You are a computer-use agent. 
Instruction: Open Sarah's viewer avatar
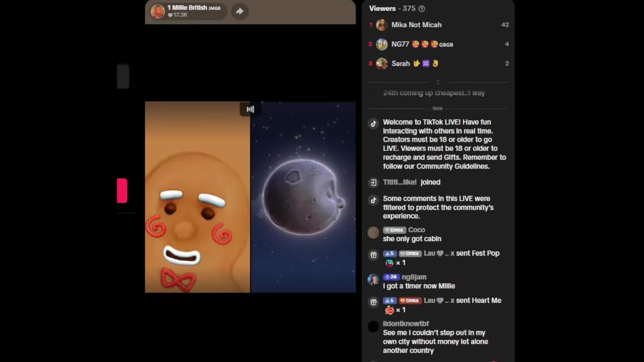[x=382, y=63]
